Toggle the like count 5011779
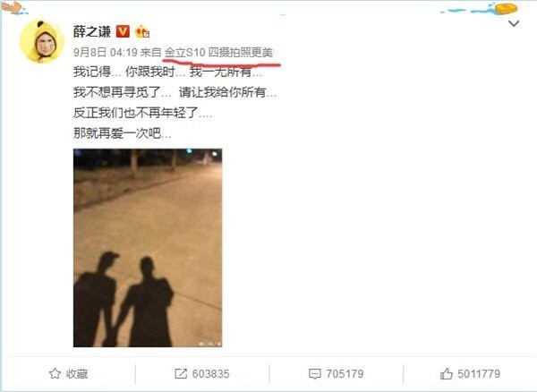The image size is (537, 392). pyautogui.click(x=479, y=373)
